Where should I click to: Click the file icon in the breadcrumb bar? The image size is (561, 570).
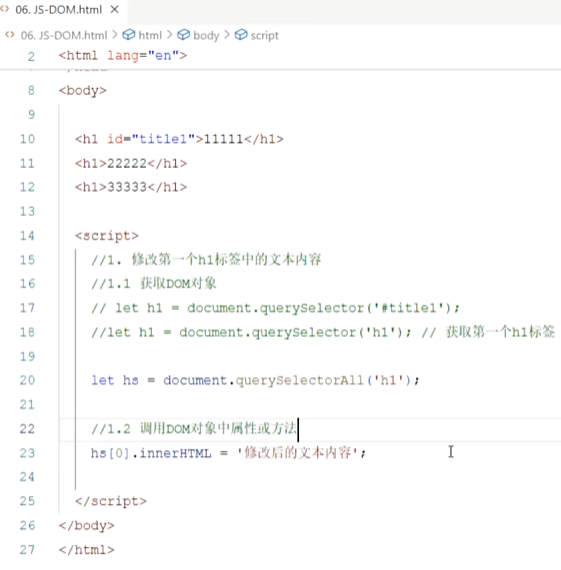click(x=10, y=35)
